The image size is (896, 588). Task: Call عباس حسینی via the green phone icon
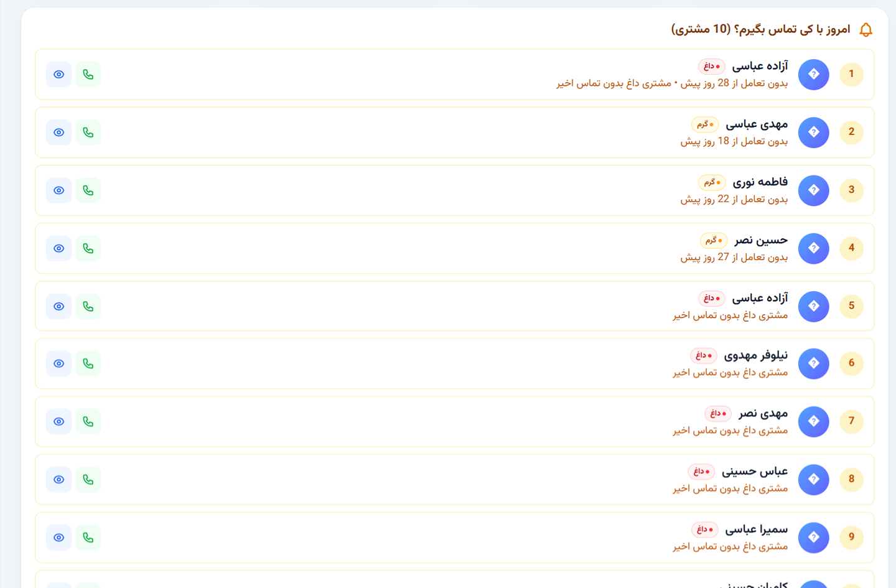[x=88, y=479]
